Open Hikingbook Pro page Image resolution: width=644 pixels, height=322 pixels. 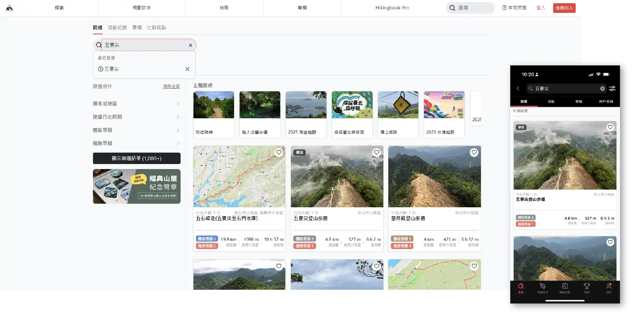pos(392,8)
